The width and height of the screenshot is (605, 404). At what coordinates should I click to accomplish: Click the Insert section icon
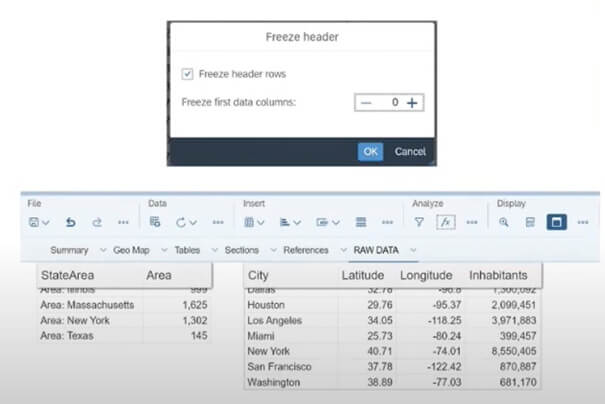tap(361, 222)
